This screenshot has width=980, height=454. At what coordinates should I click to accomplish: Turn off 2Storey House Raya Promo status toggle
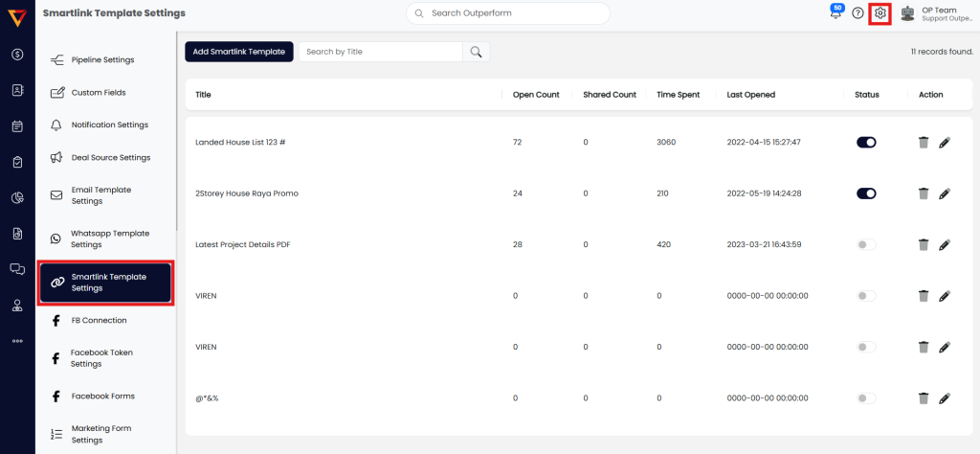pyautogui.click(x=866, y=193)
